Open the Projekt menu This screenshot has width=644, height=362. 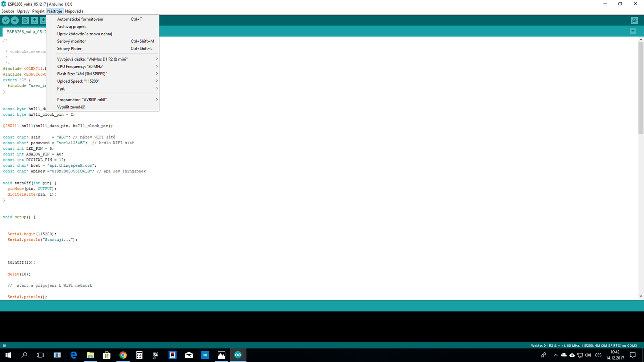click(x=39, y=11)
